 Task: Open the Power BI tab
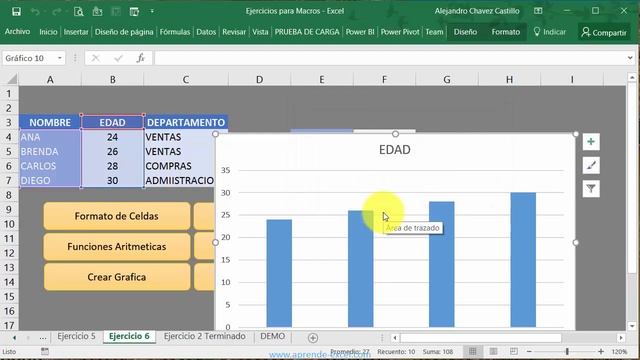pos(360,32)
